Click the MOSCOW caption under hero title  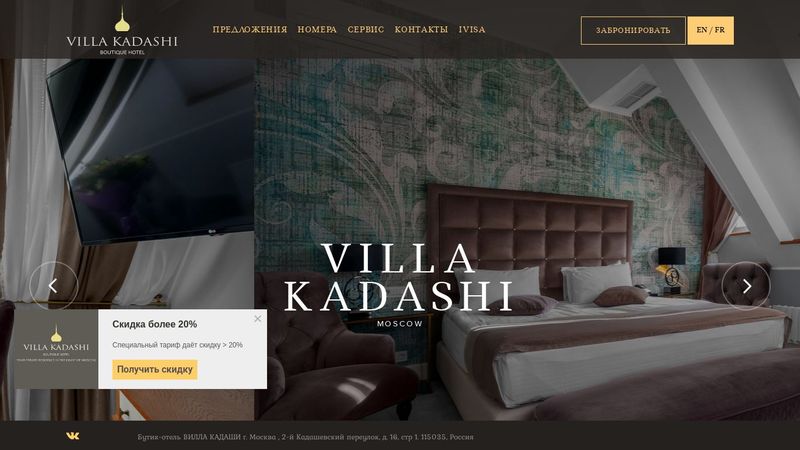tap(399, 323)
